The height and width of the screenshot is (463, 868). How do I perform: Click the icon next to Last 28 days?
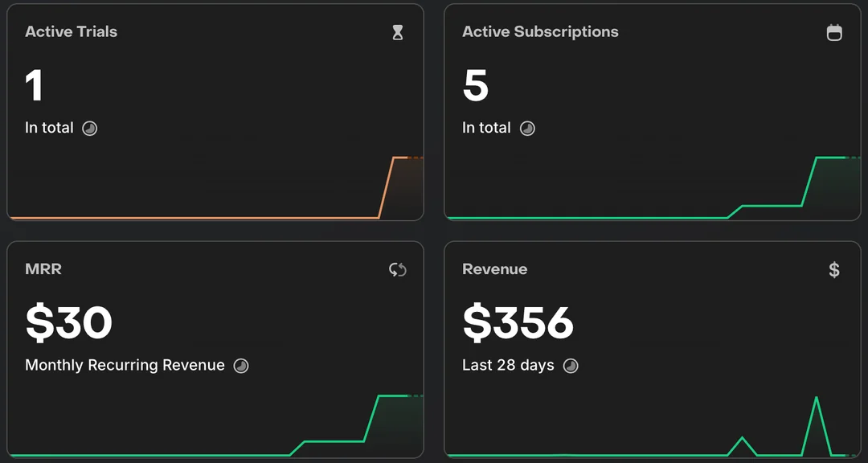point(571,366)
